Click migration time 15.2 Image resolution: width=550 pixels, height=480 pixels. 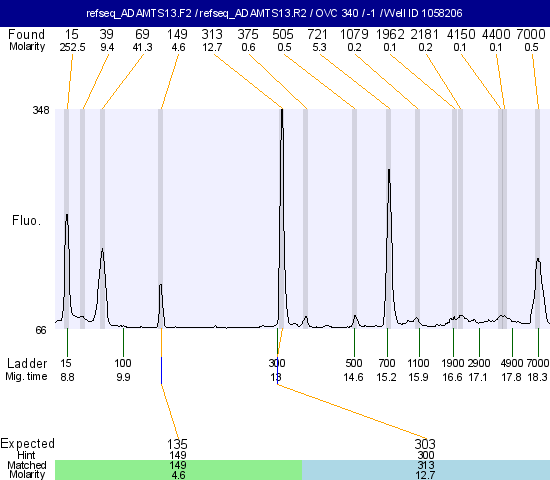[x=387, y=377]
